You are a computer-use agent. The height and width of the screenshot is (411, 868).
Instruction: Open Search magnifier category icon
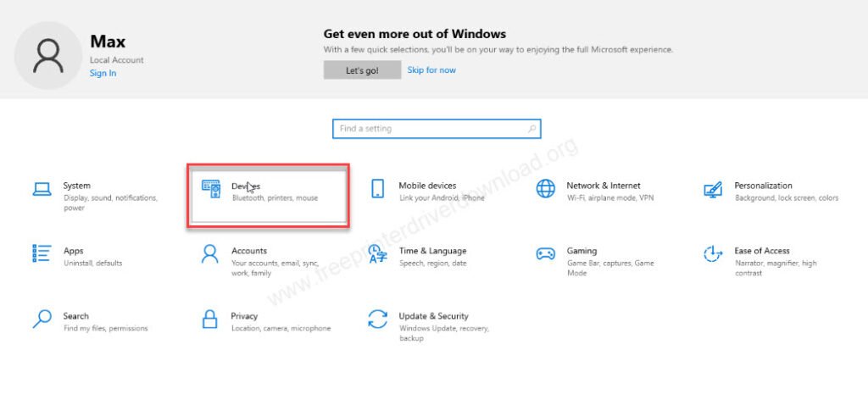(42, 319)
